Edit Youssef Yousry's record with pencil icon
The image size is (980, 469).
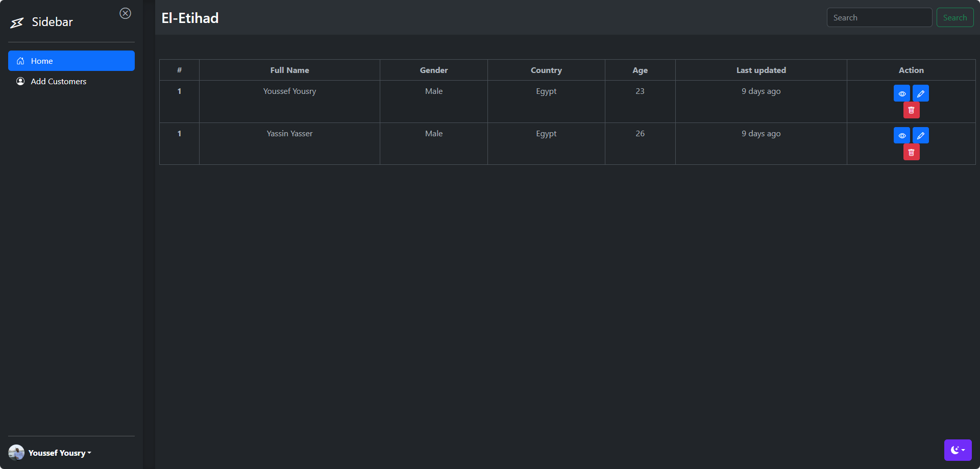click(x=920, y=93)
